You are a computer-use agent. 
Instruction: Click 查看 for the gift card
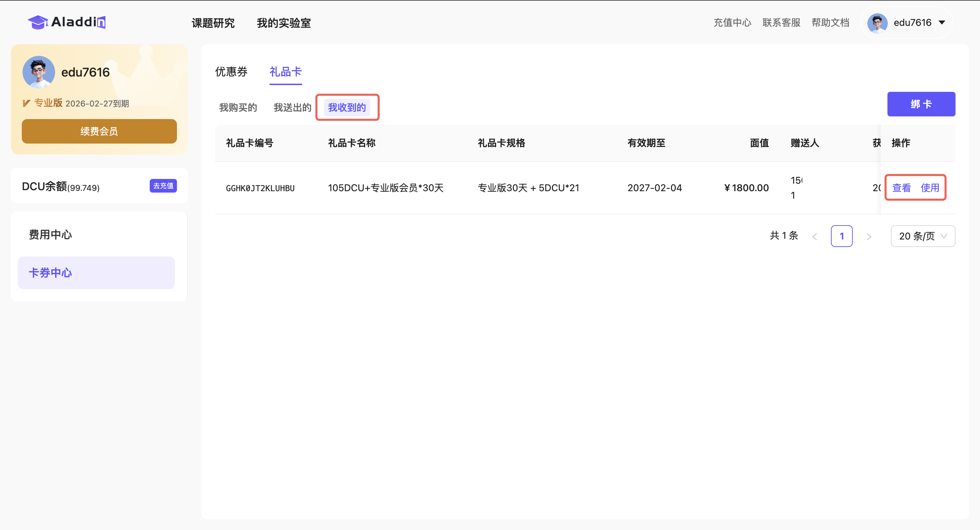901,187
